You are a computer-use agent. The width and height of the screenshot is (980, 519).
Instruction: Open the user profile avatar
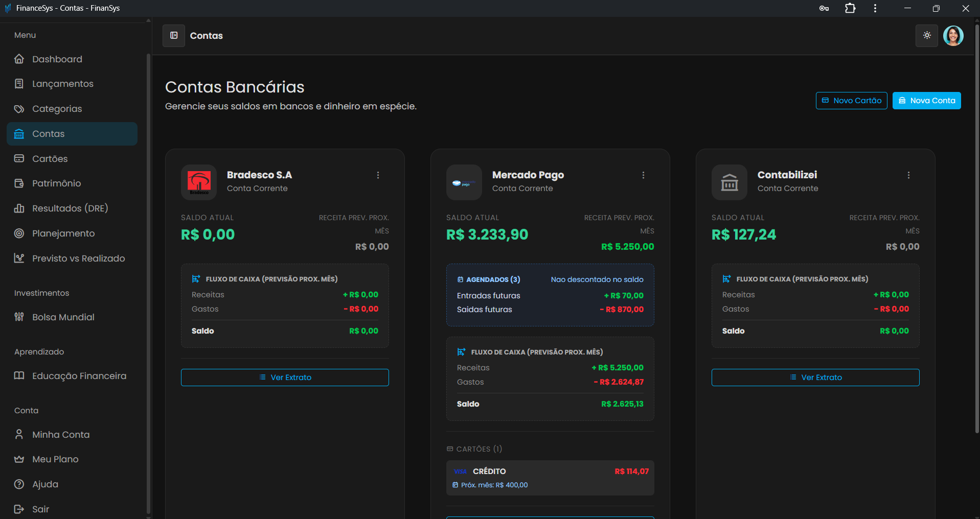[x=953, y=36]
